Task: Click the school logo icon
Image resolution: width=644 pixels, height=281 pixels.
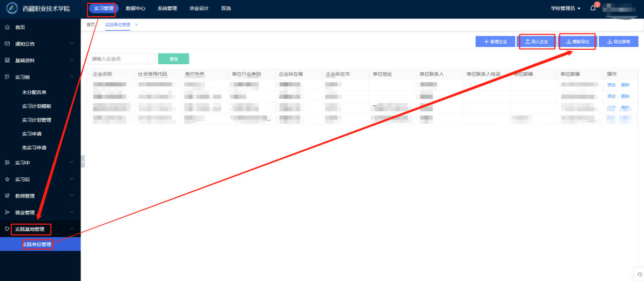Action: pos(12,9)
